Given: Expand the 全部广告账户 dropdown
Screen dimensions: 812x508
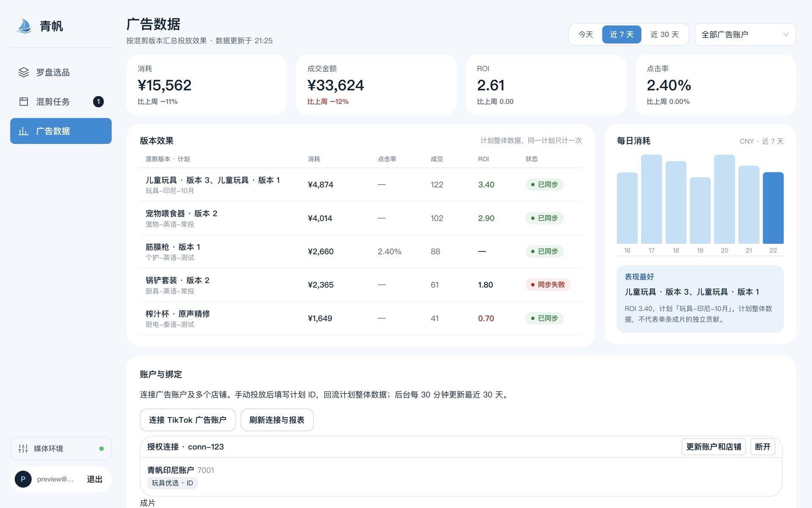Looking at the screenshot, I should [x=745, y=34].
